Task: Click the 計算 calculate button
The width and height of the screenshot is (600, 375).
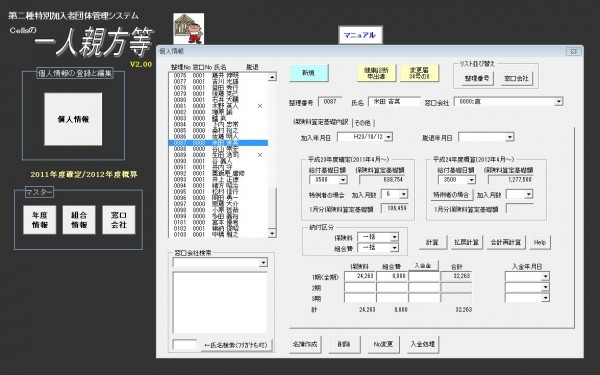Action: pyautogui.click(x=432, y=242)
